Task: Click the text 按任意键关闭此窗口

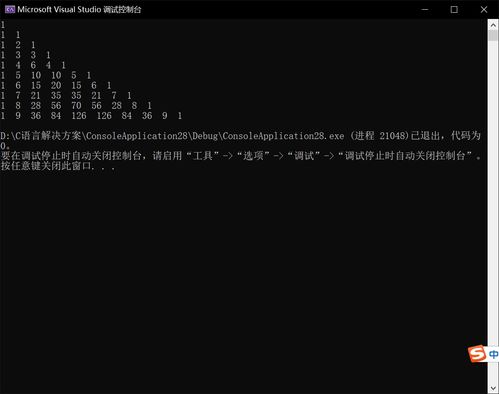Action: pos(46,166)
